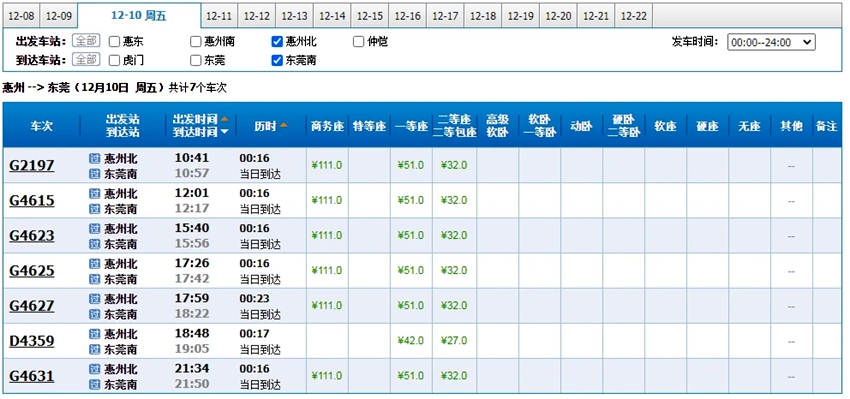Uncheck the 惠州北 departure station checkbox
This screenshot has height=399, width=850.
[277, 42]
